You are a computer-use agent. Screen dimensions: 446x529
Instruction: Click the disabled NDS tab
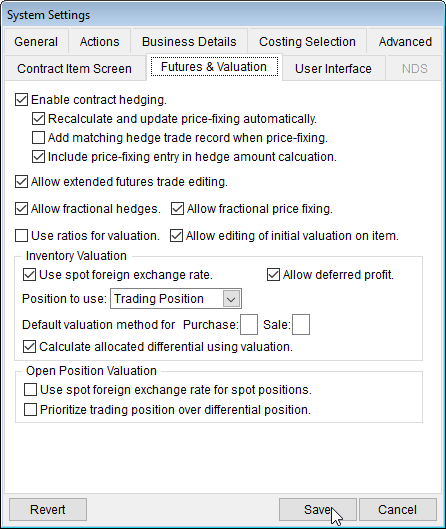(415, 68)
